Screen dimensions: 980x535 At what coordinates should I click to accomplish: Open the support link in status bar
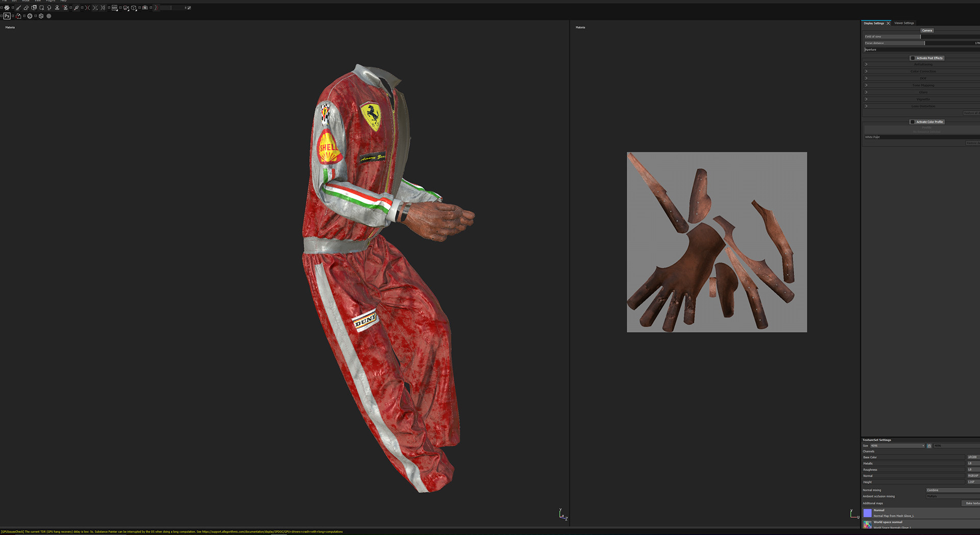272,532
